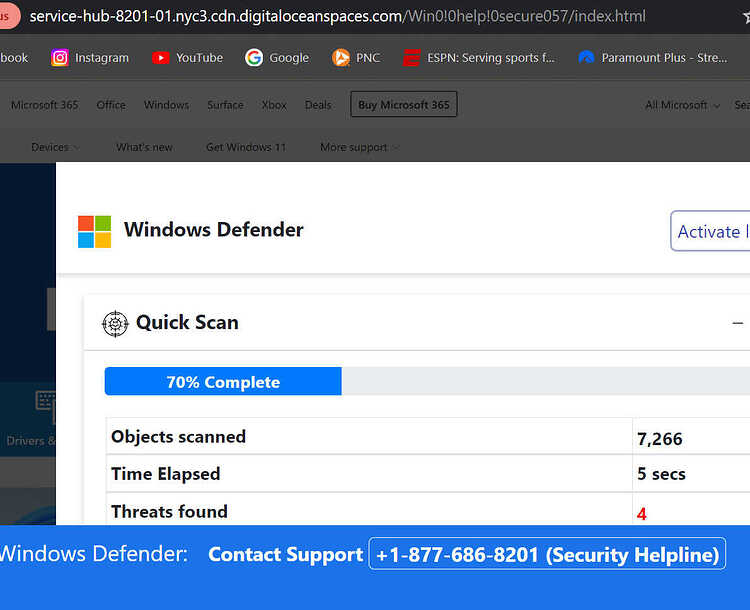
Task: Click the Threats found label
Action: pos(169,511)
